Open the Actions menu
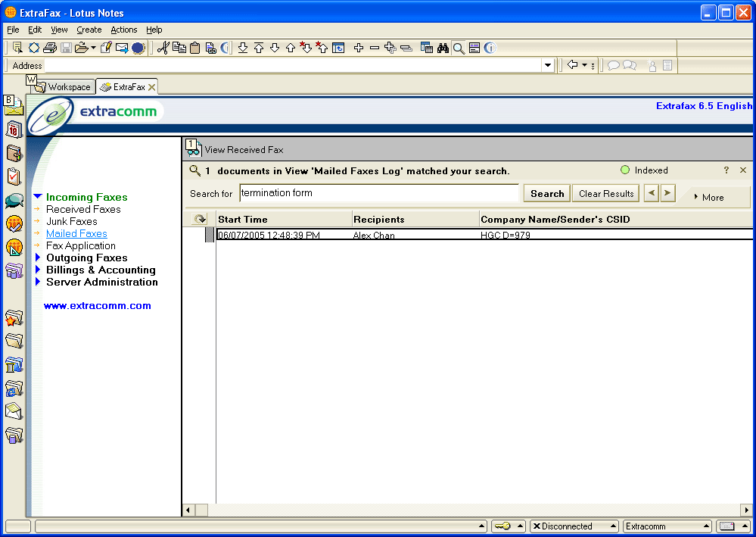 tap(124, 30)
